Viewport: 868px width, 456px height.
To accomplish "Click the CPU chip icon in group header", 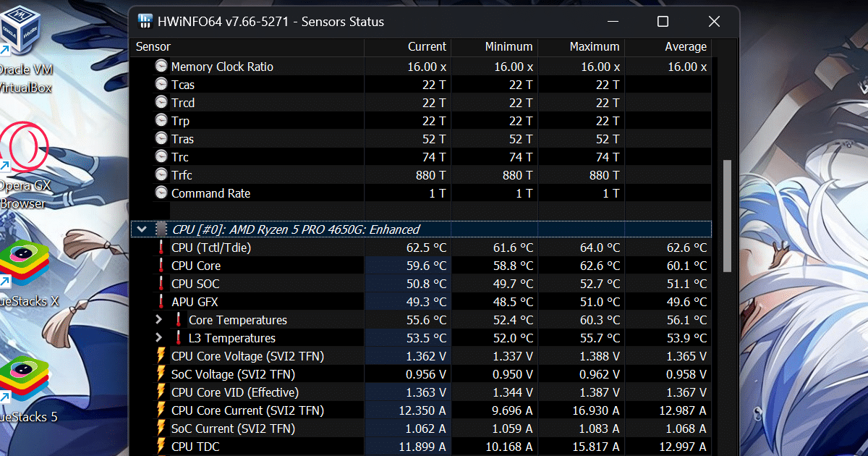I will click(x=161, y=229).
